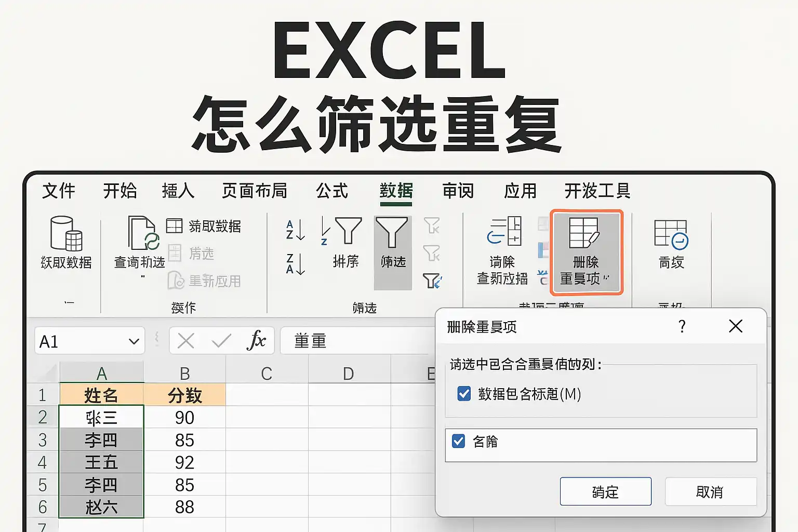Switch to the 公式 tab

[x=332, y=191]
